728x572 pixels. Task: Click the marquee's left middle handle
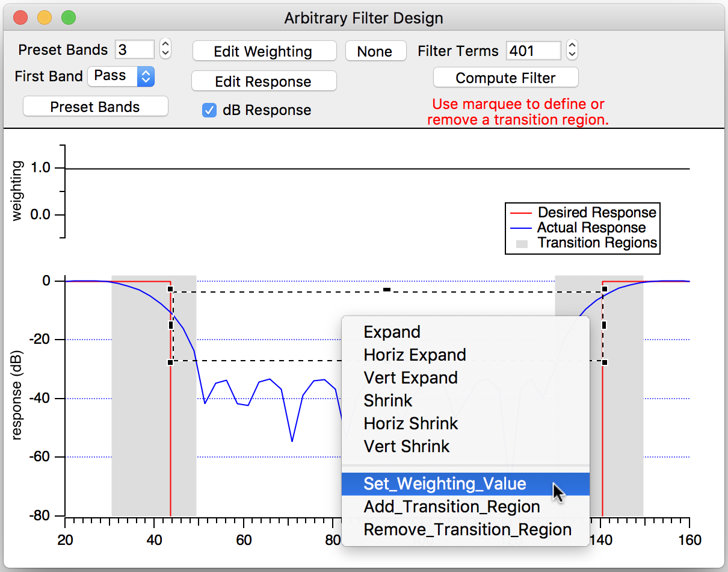coord(171,325)
